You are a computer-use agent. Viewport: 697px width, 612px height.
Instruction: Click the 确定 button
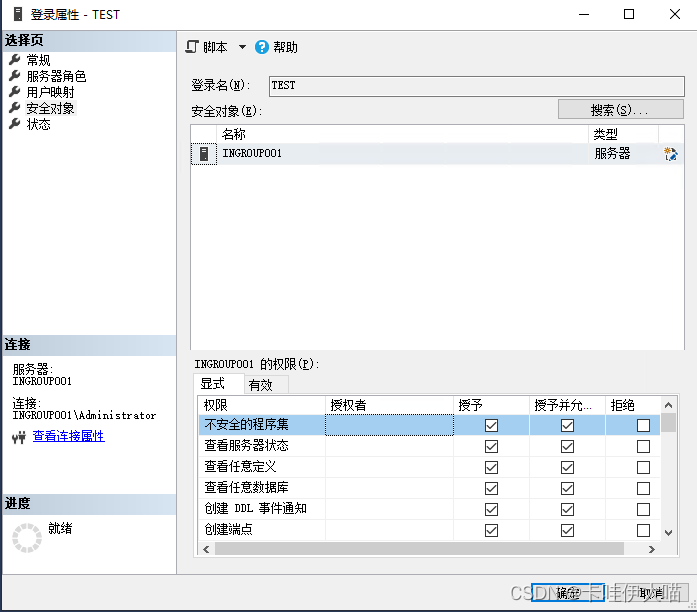click(568, 592)
